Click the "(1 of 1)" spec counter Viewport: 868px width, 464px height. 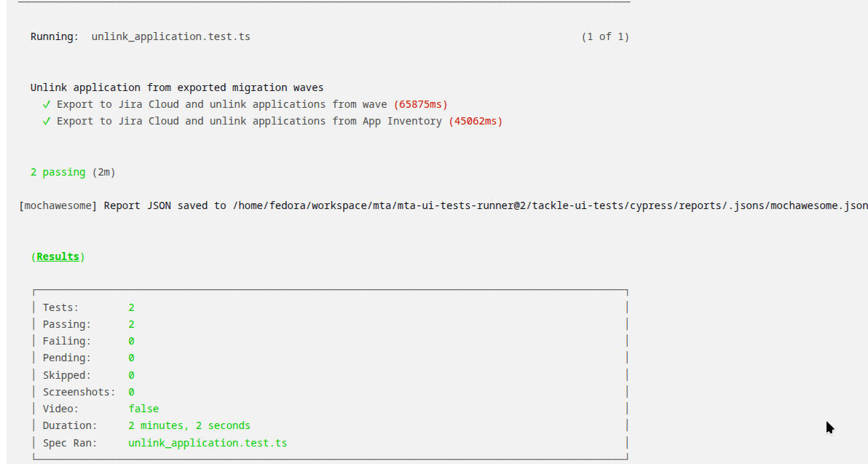pyautogui.click(x=604, y=36)
